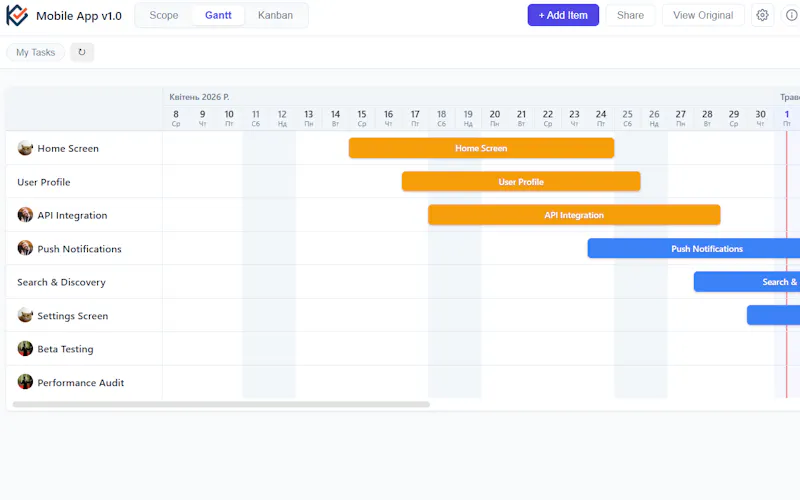Open the Search & Discovery row label
The width and height of the screenshot is (800, 500).
(61, 282)
